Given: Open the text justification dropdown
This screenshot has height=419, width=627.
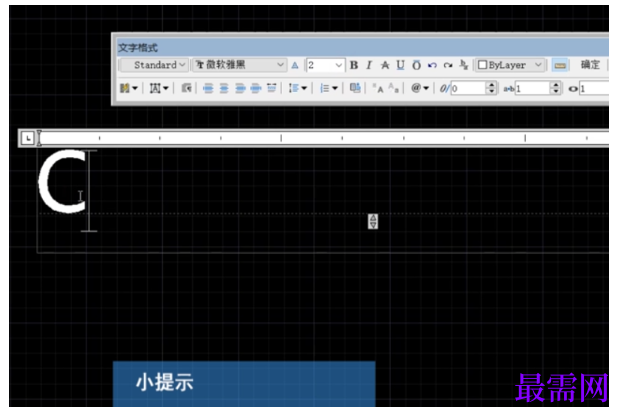Looking at the screenshot, I should (x=159, y=88).
